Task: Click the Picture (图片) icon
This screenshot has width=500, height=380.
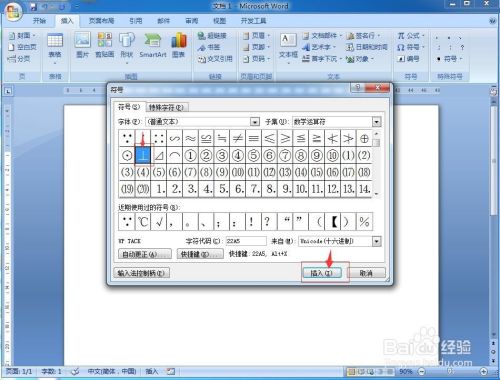Action: click(82, 45)
